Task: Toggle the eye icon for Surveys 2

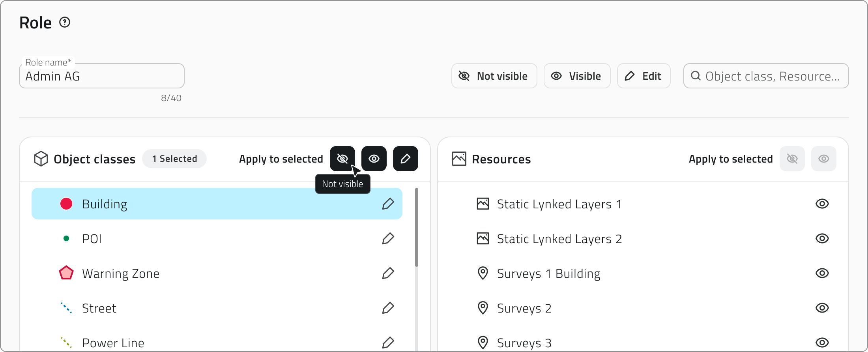Action: pos(822,308)
